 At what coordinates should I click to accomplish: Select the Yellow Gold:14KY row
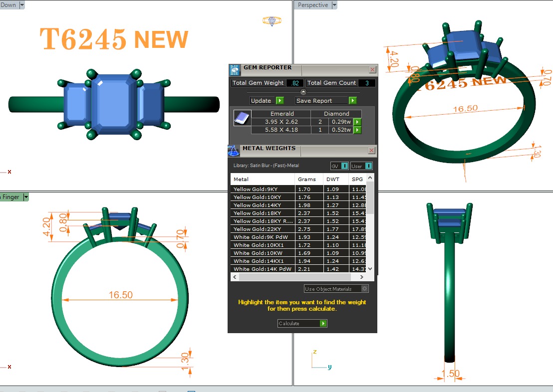coord(263,205)
